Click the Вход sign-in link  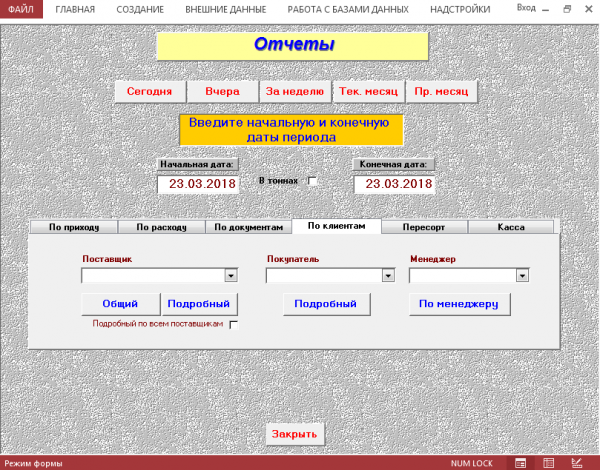click(526, 8)
